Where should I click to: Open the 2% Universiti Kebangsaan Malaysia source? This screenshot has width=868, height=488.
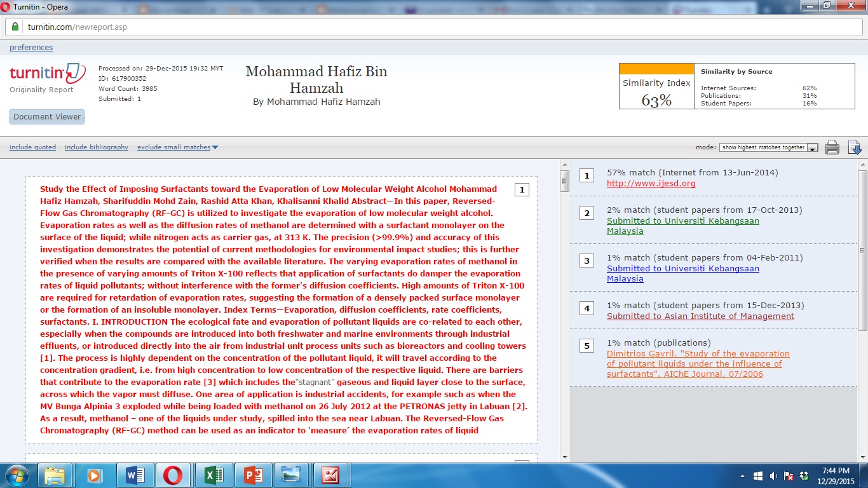point(683,226)
